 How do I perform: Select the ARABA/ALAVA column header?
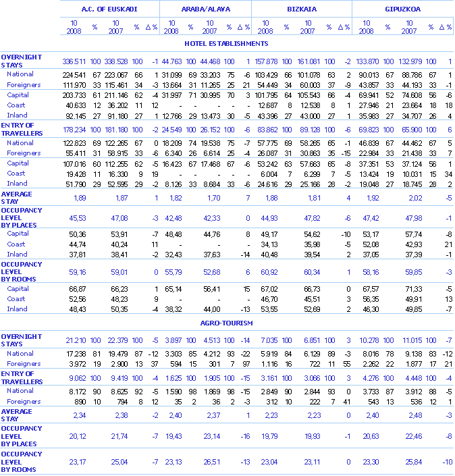pyautogui.click(x=205, y=9)
